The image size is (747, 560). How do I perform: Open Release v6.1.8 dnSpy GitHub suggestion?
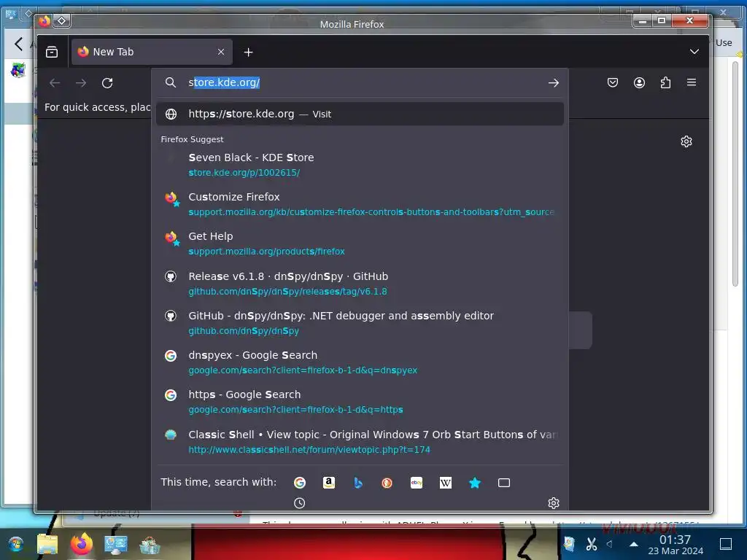click(360, 284)
